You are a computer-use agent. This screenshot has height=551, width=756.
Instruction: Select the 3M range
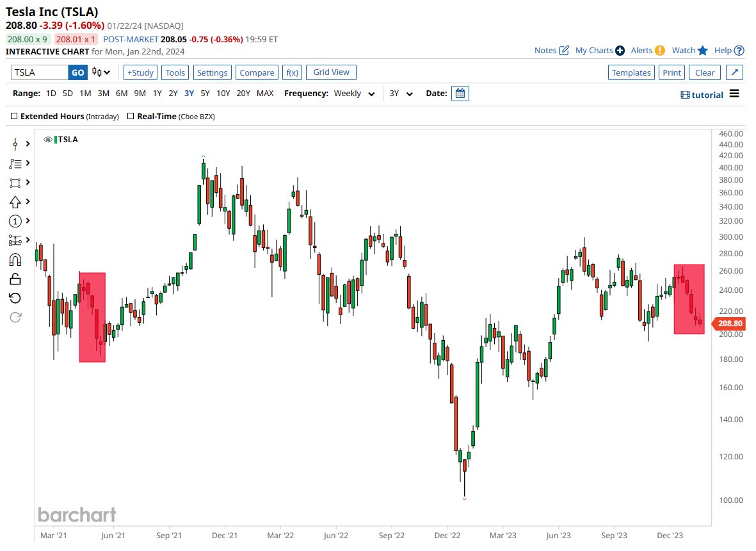tap(103, 94)
